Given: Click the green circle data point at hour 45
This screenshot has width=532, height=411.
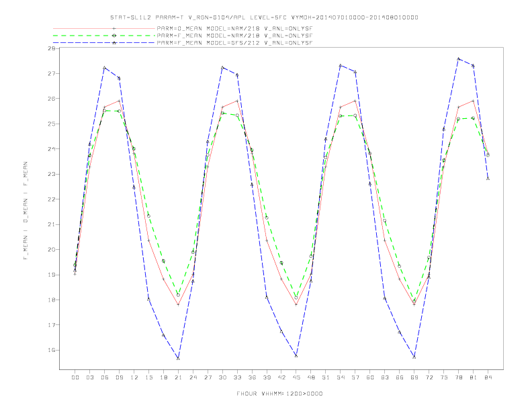Looking at the screenshot, I should (296, 298).
